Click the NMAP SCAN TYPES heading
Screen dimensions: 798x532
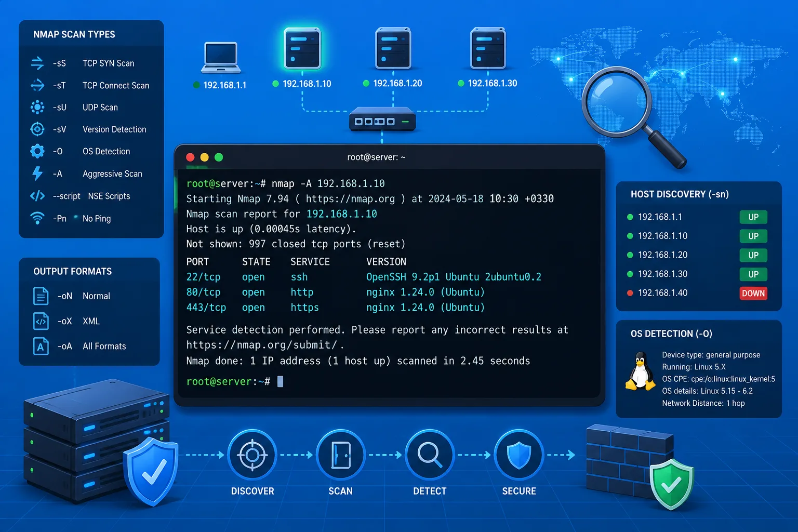(x=74, y=34)
